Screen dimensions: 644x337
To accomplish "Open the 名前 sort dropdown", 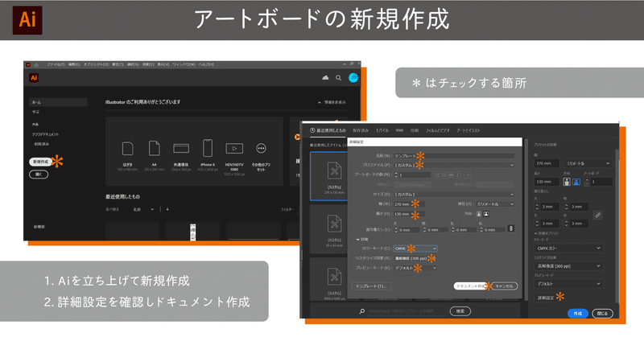I will [143, 209].
